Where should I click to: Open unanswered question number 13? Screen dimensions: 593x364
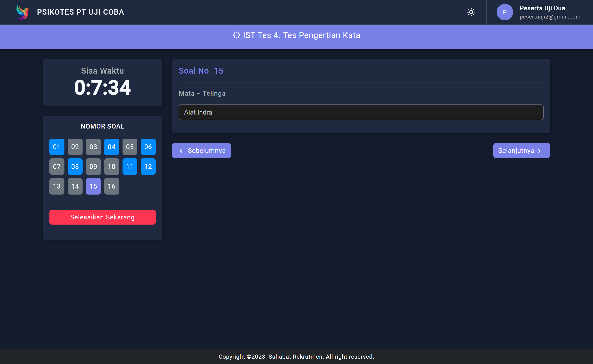[x=57, y=186]
